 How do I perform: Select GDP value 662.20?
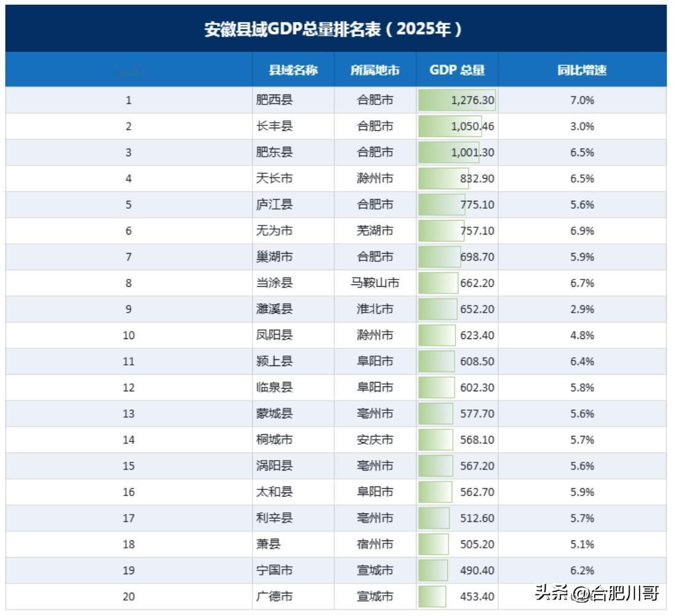tap(477, 283)
